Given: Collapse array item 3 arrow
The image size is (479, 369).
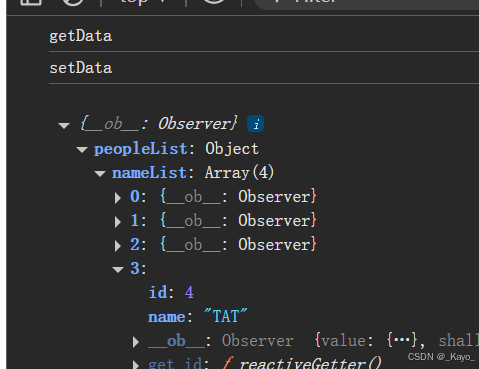Looking at the screenshot, I should point(118,270).
